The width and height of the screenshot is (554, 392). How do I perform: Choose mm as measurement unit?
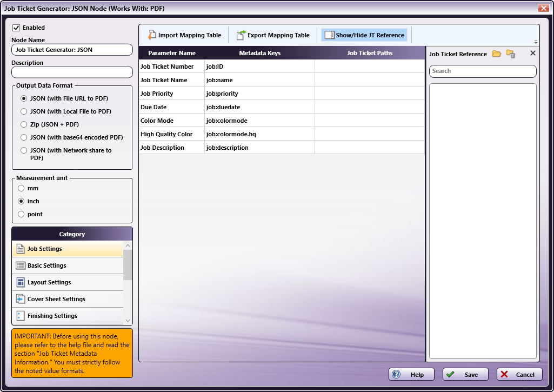[21, 188]
